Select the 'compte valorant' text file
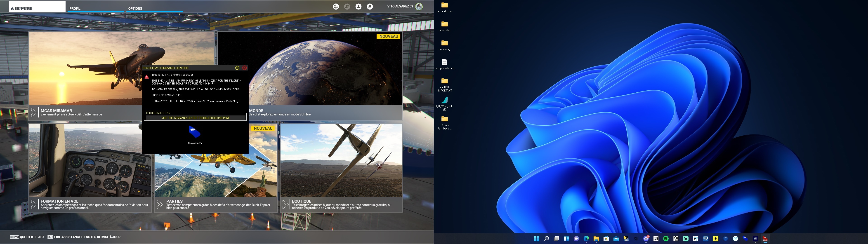 tap(444, 64)
